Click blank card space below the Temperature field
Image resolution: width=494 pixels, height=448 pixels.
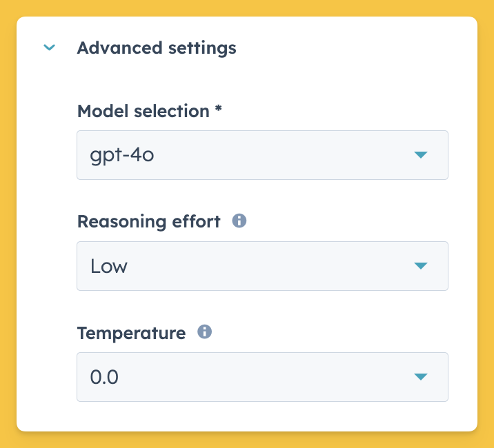(x=262, y=416)
